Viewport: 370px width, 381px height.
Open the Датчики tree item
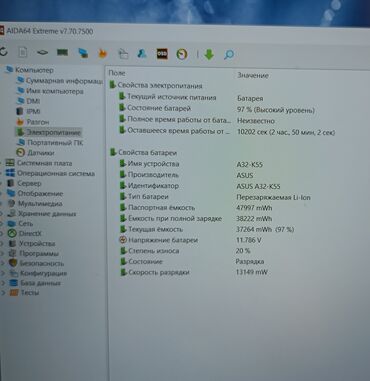point(36,153)
